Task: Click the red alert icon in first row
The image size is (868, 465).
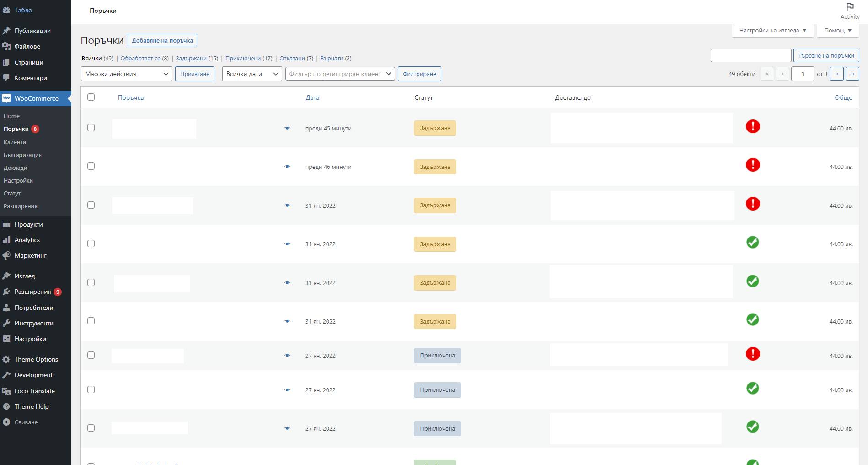Action: 753,126
